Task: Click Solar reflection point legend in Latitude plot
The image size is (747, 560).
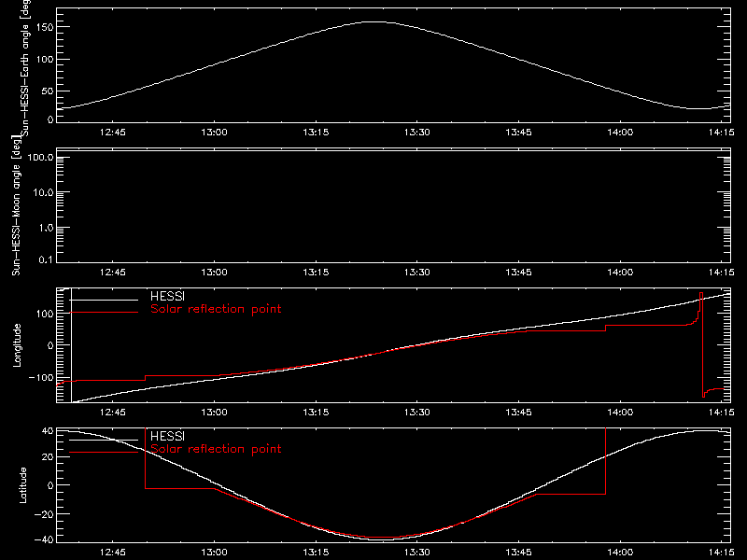Action: click(x=216, y=449)
